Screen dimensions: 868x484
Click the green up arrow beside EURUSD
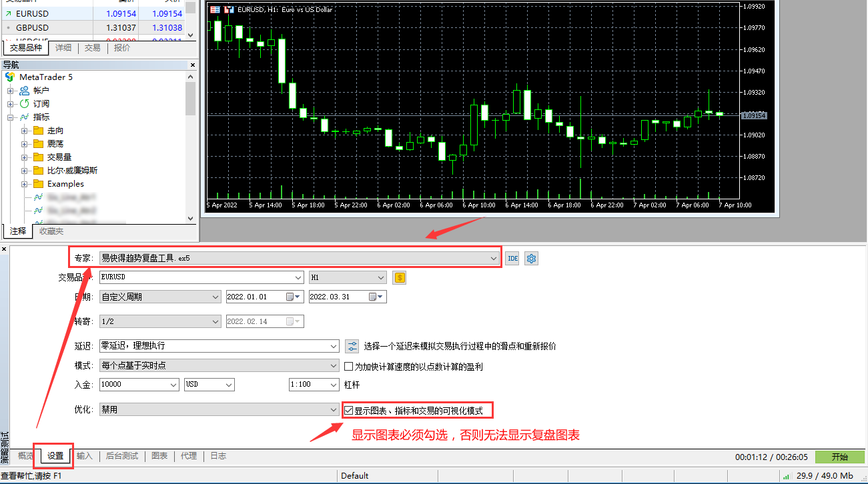click(x=8, y=13)
